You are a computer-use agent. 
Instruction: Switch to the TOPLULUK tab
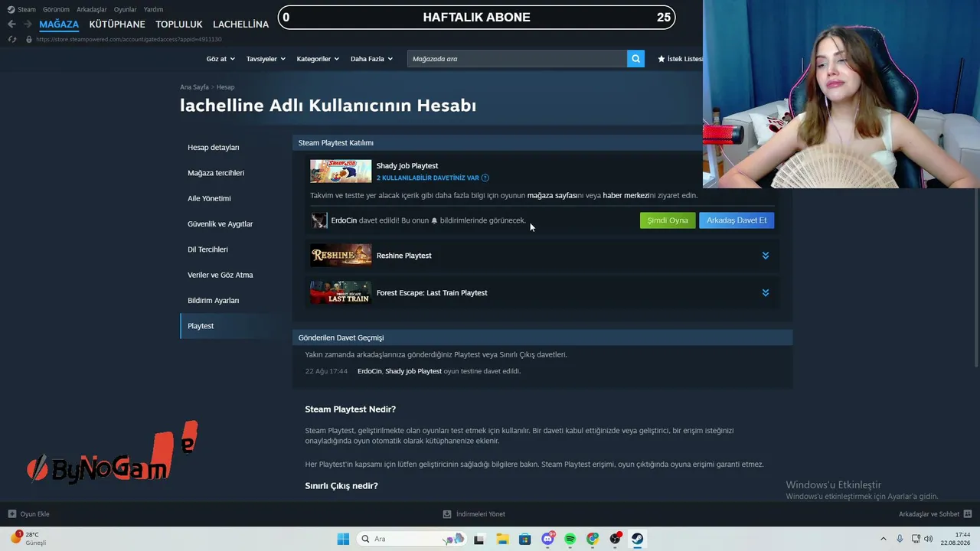179,24
